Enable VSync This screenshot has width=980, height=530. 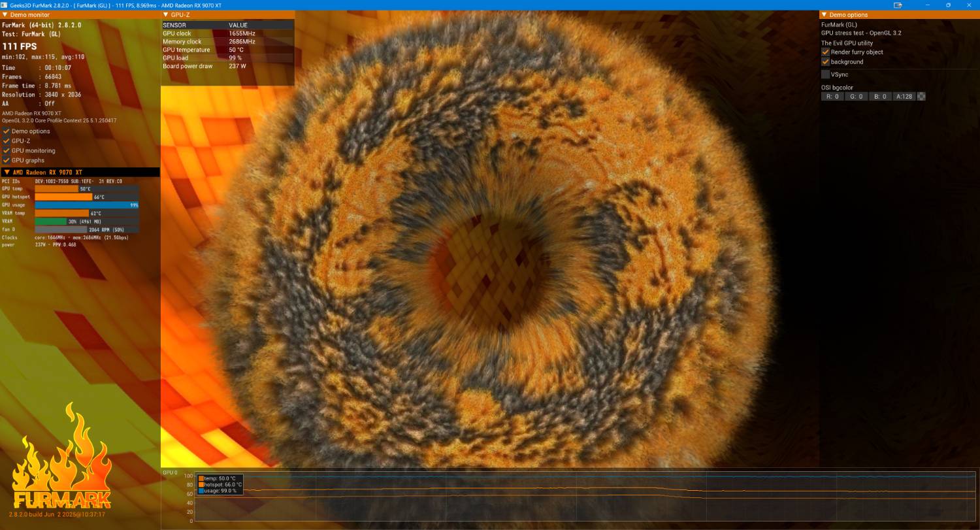coord(826,75)
